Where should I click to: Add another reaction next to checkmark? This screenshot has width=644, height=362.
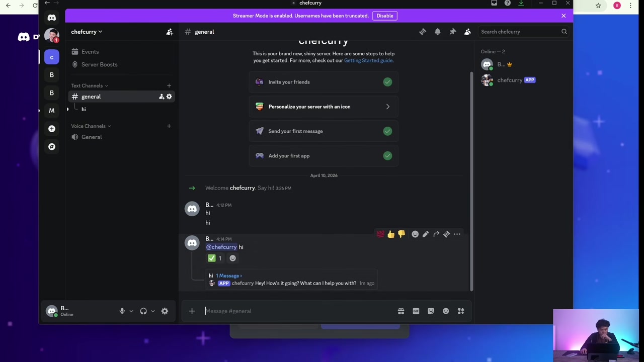[x=232, y=258]
